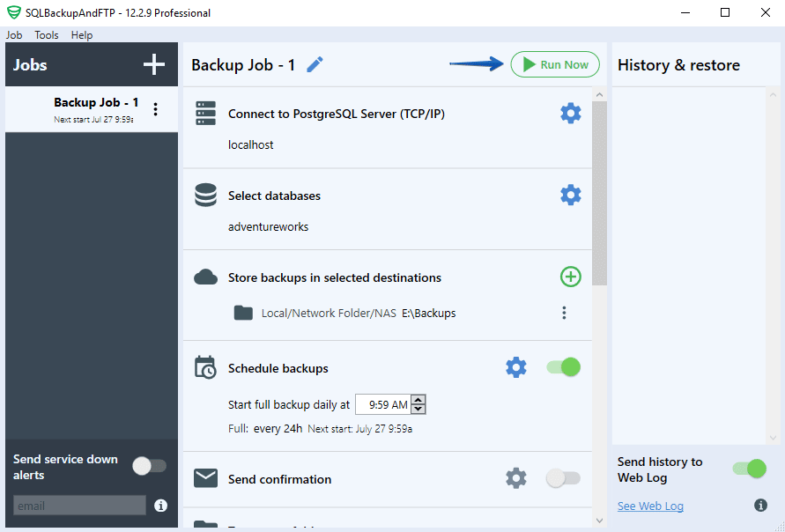Enable the Send confirmation switch

[x=563, y=478]
